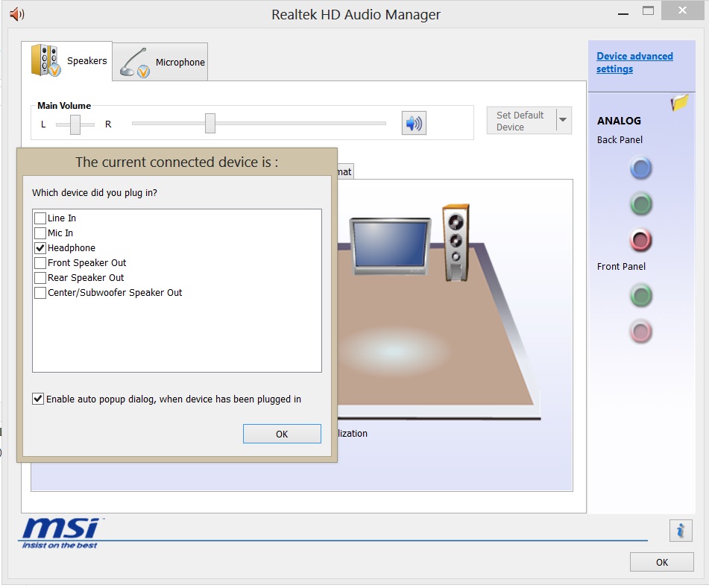Viewport: 709px width, 588px height.
Task: Mute the main volume speaker button
Action: pyautogui.click(x=414, y=123)
